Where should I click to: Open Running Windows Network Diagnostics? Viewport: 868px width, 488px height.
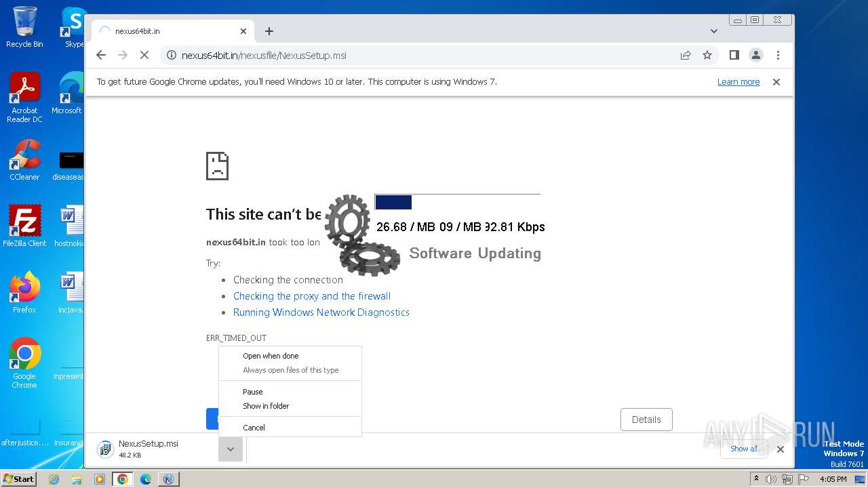321,312
